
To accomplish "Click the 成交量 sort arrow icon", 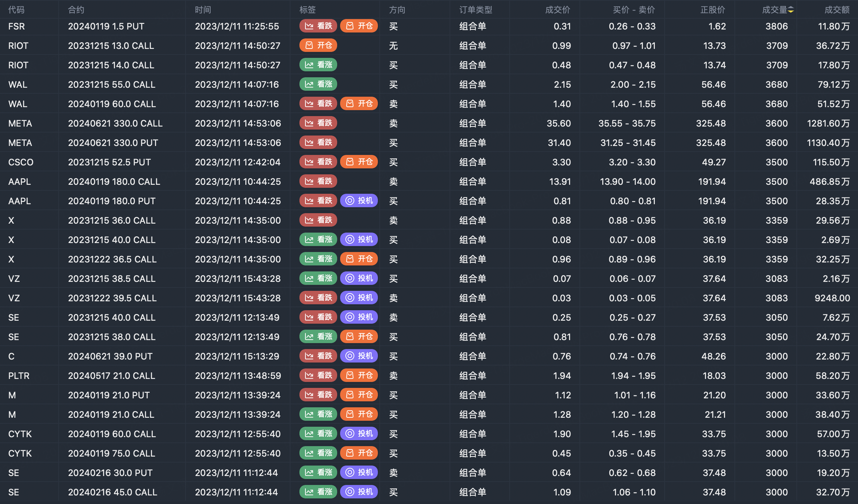I will [x=791, y=10].
